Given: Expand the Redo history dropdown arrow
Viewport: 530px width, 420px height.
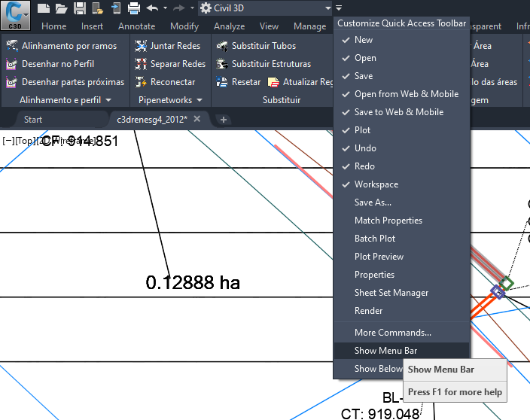Looking at the screenshot, I should [x=192, y=8].
